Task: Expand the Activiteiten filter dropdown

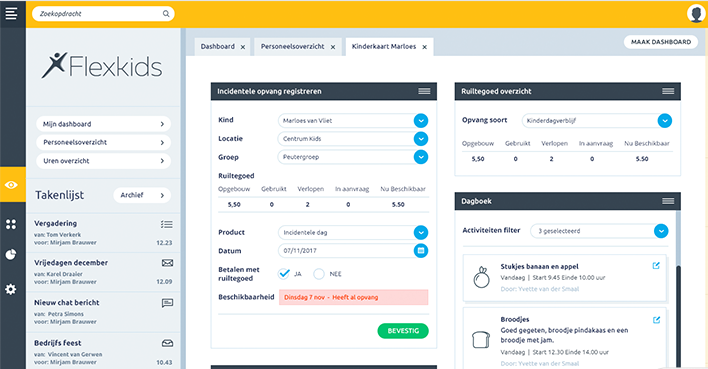Action: (661, 231)
